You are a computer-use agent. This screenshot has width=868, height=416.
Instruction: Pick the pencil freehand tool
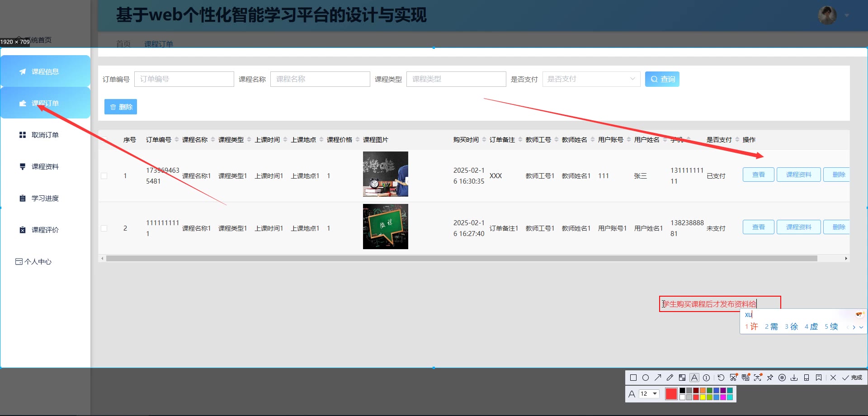670,378
